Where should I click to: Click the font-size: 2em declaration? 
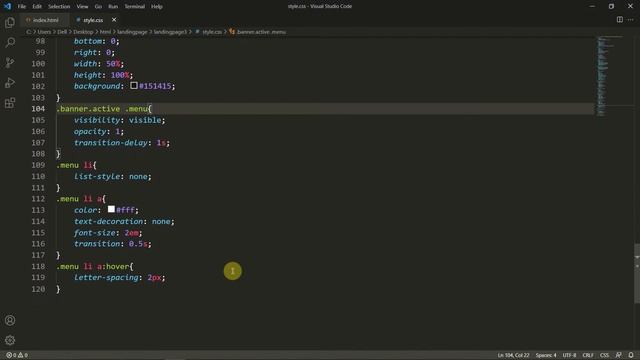click(x=108, y=233)
